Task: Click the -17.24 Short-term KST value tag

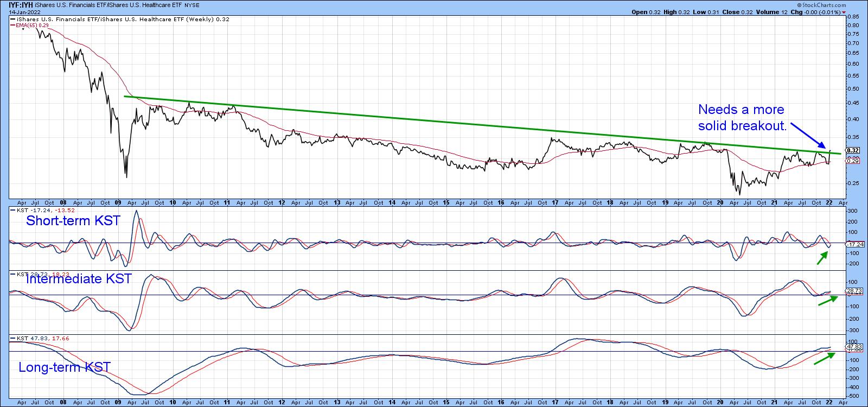Action: (854, 244)
